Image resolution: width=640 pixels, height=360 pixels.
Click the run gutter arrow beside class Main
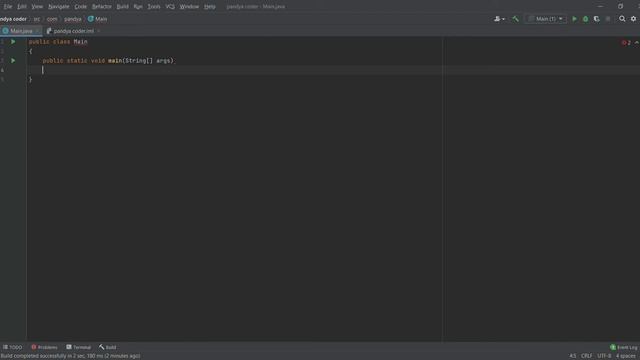[13, 42]
